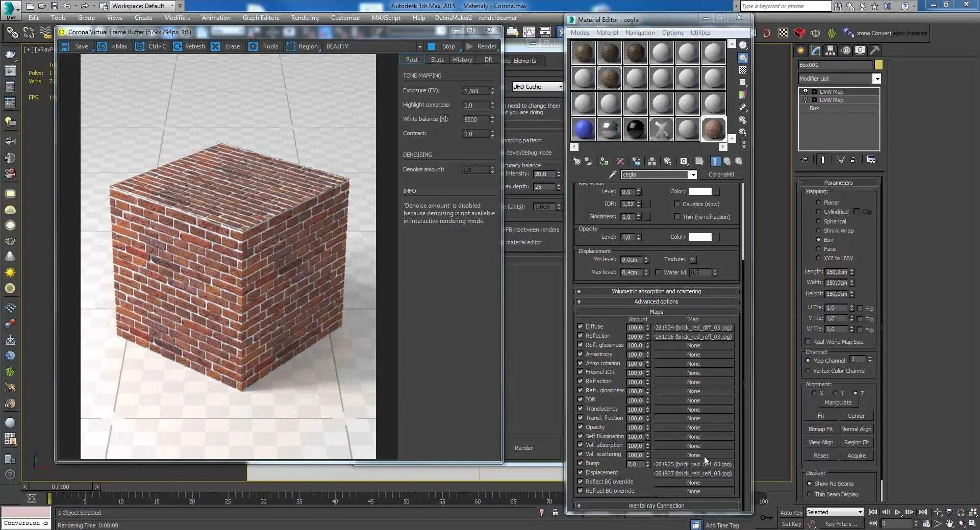
Task: Click the green grass icon in top toolbar
Action: click(x=832, y=33)
